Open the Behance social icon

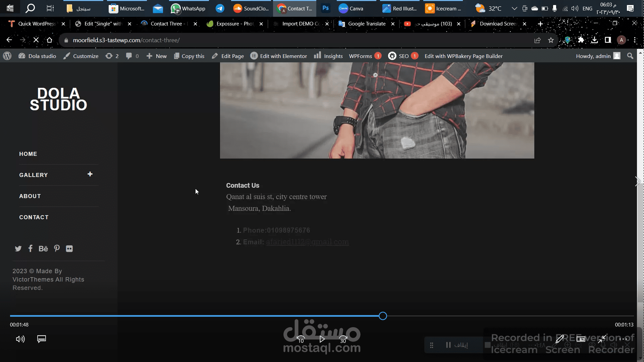click(x=43, y=249)
